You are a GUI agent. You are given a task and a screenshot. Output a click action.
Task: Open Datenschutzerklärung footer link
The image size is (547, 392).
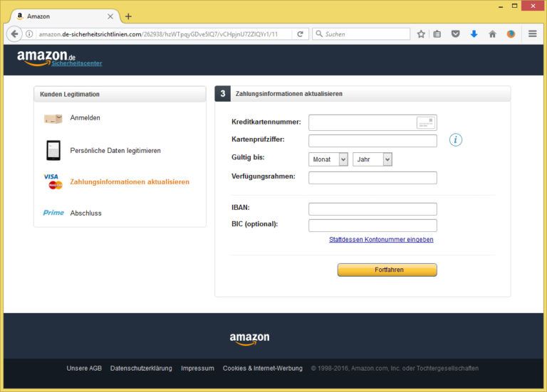click(x=141, y=369)
